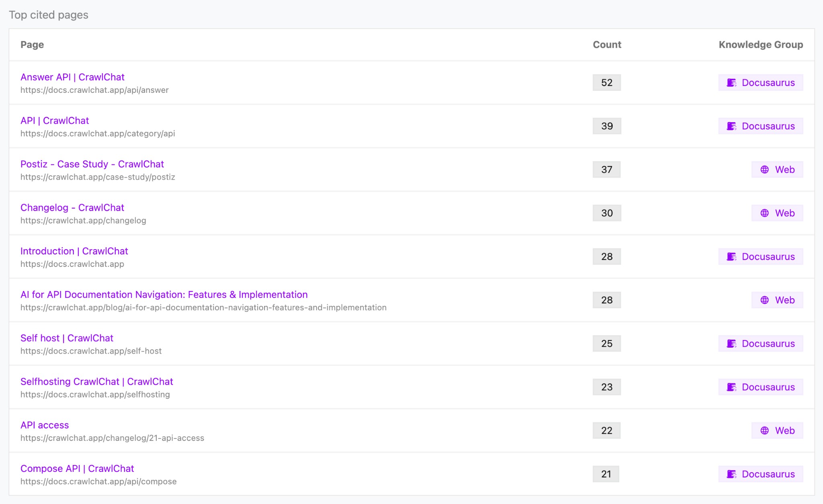
Task: Click Docusaurus badge in Selfhosting row
Action: point(760,387)
